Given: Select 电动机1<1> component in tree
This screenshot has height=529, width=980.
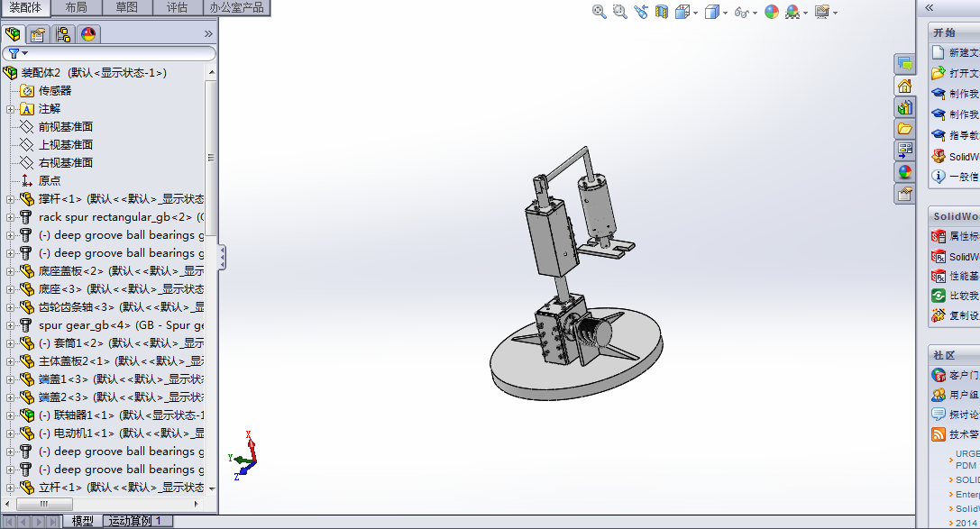Looking at the screenshot, I should tap(121, 433).
